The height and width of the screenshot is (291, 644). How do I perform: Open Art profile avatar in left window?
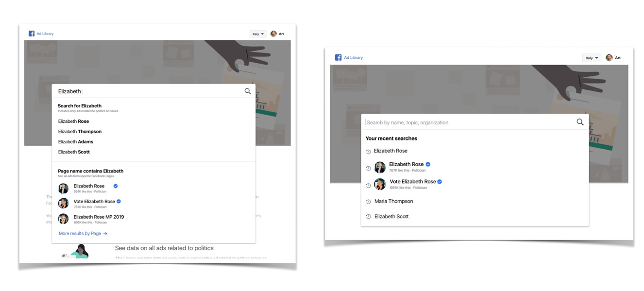click(x=273, y=34)
